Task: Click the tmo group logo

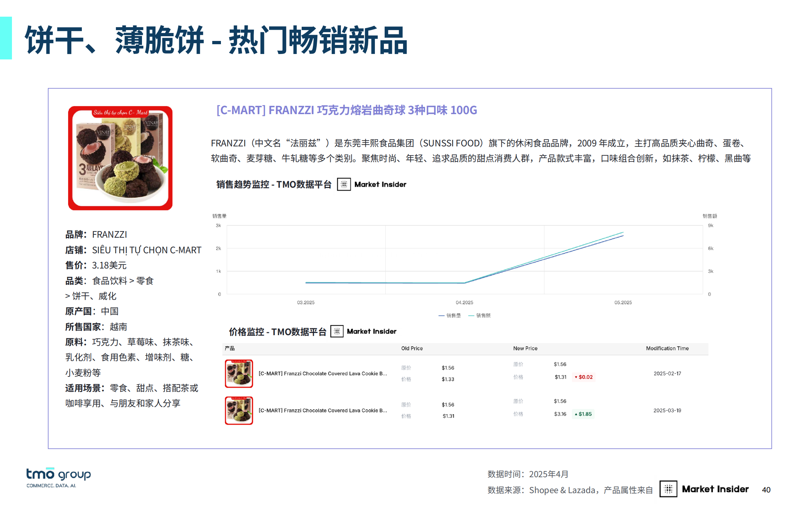Action: click(x=58, y=478)
